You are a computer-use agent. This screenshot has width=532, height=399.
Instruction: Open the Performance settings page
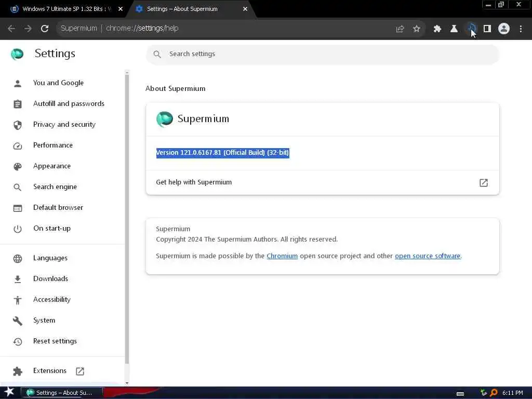pyautogui.click(x=53, y=145)
